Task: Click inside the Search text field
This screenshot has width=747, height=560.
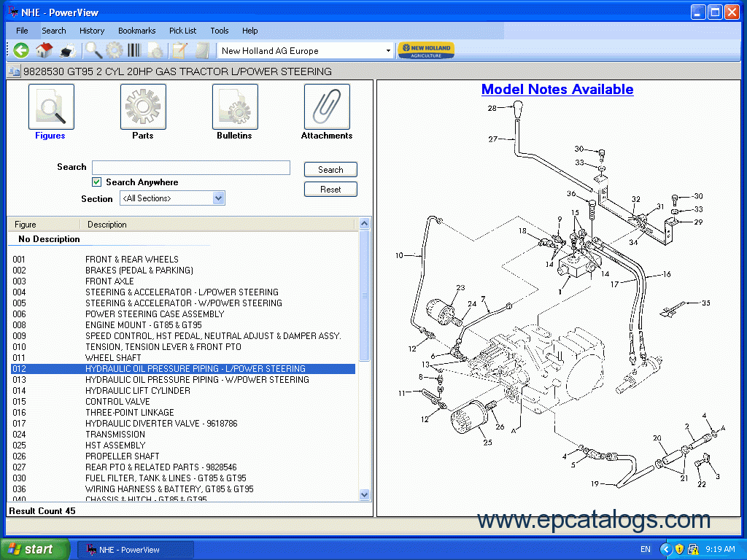Action: click(x=190, y=168)
